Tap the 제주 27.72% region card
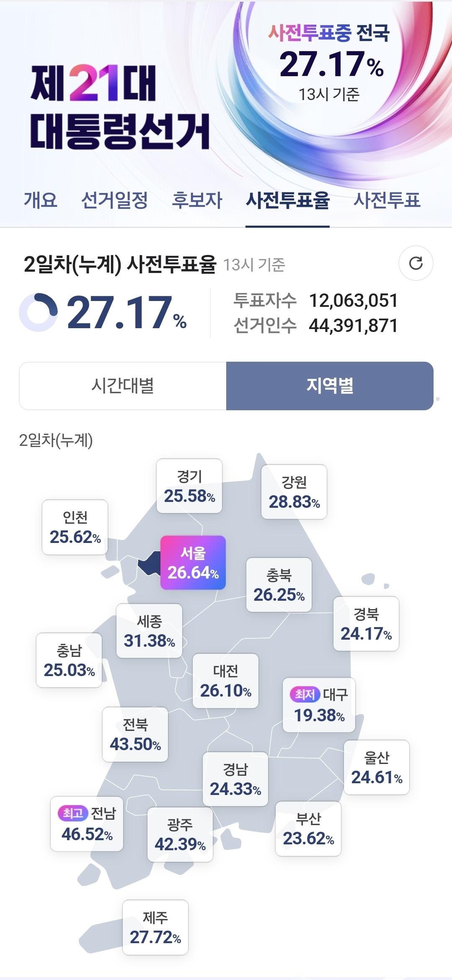The height and width of the screenshot is (980, 452). click(x=155, y=927)
